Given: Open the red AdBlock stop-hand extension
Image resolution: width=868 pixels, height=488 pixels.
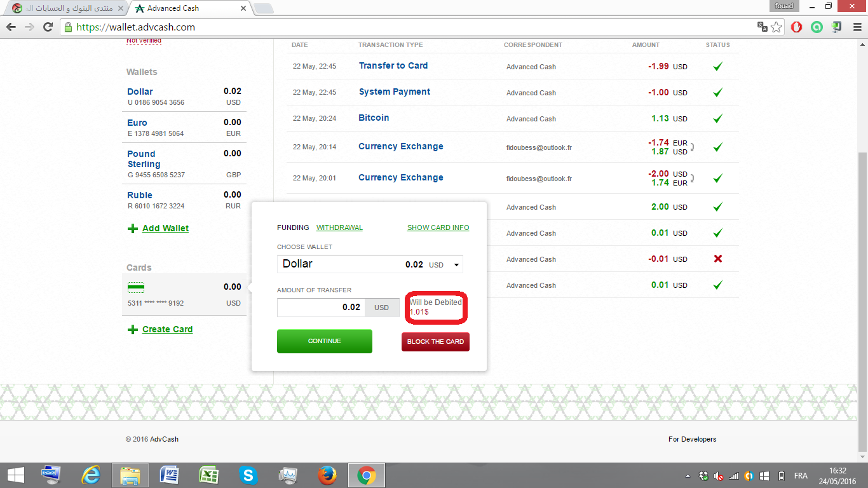Looking at the screenshot, I should click(797, 27).
